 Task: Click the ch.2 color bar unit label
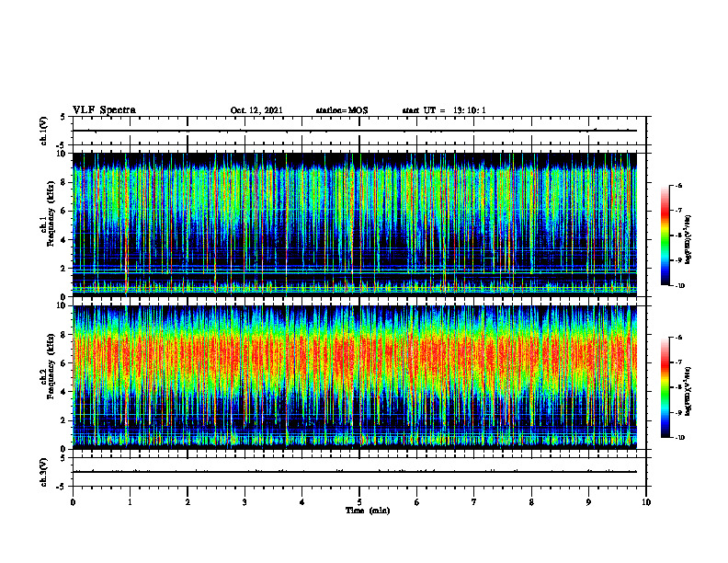[688, 391]
